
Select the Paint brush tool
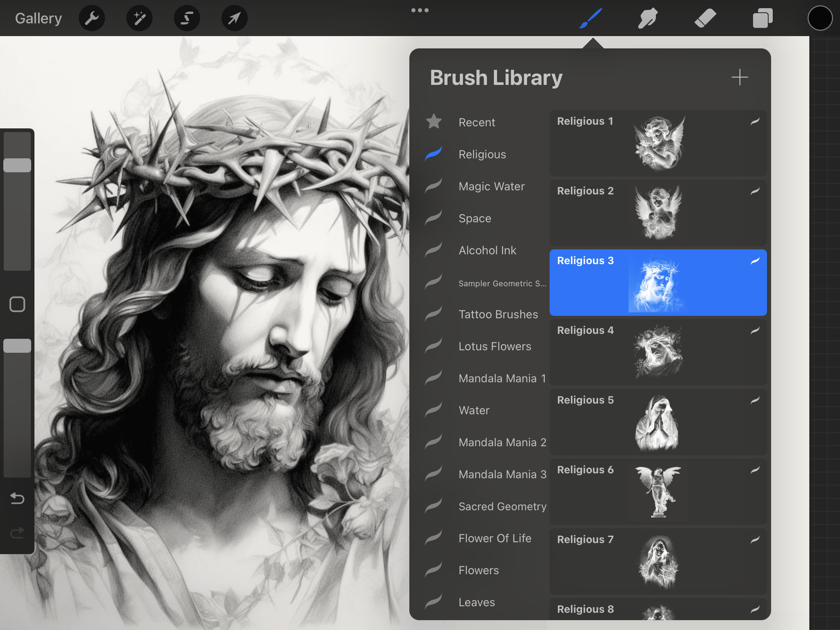pyautogui.click(x=591, y=18)
